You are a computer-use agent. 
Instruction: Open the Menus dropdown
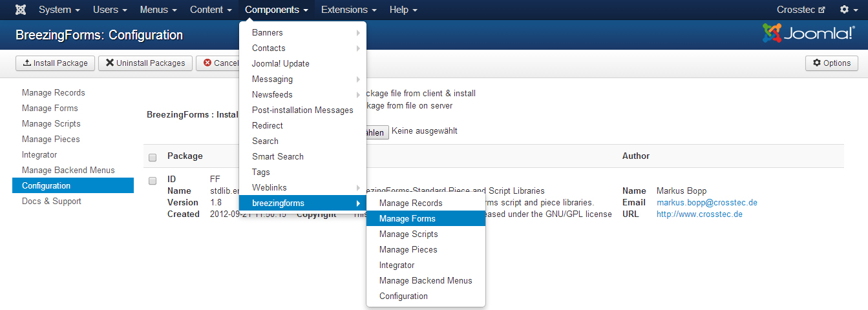coord(158,10)
